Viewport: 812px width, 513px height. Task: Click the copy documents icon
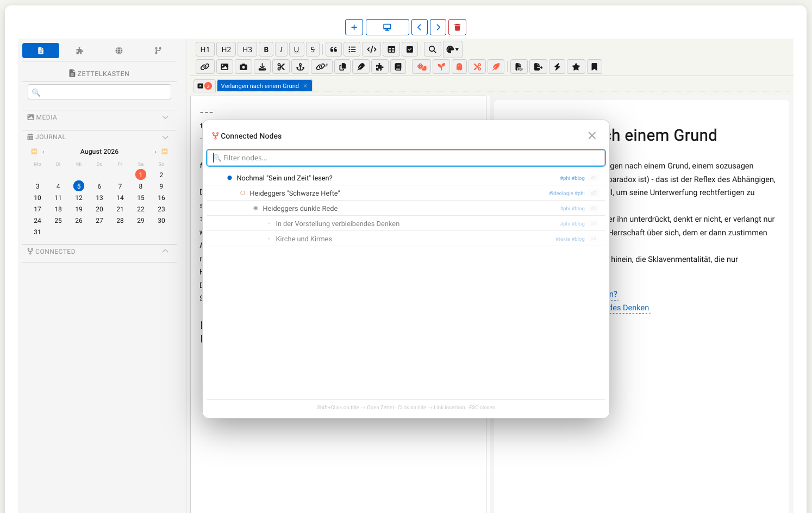pyautogui.click(x=342, y=67)
